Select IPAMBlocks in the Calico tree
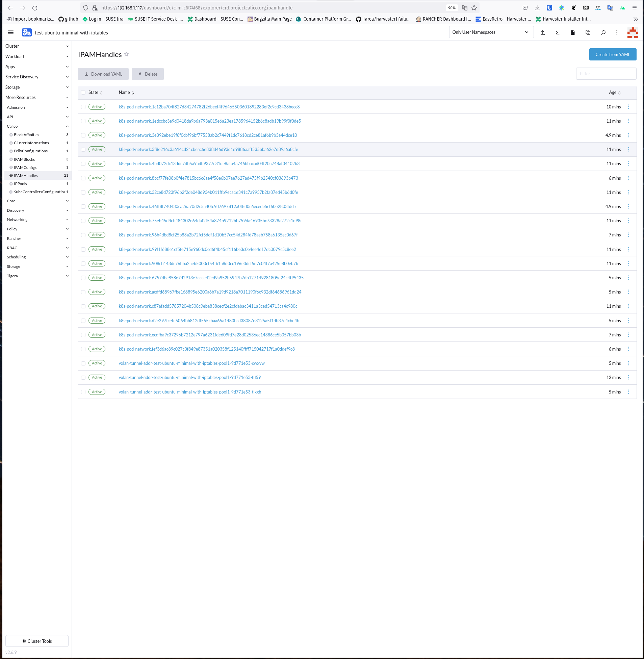The width and height of the screenshot is (644, 659). (24, 159)
